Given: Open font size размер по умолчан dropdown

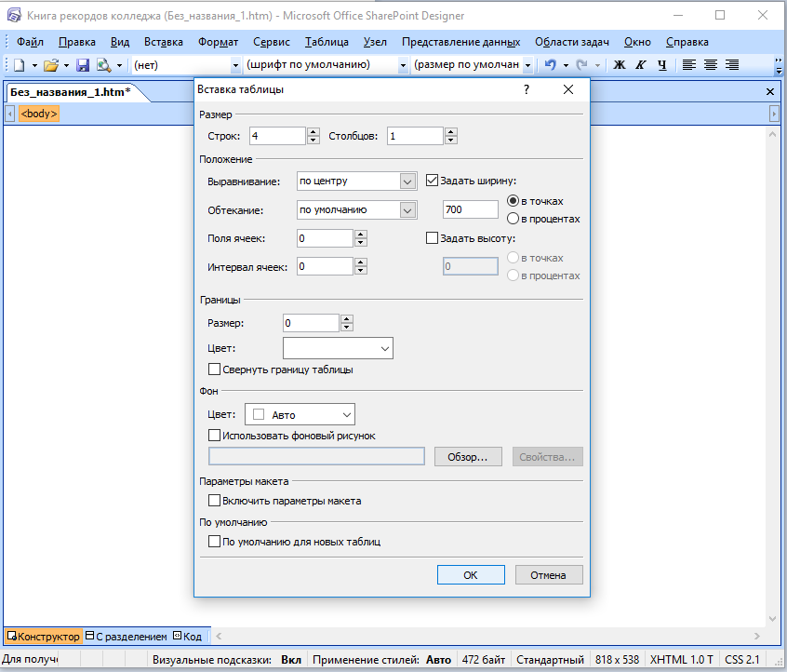Looking at the screenshot, I should (x=527, y=65).
